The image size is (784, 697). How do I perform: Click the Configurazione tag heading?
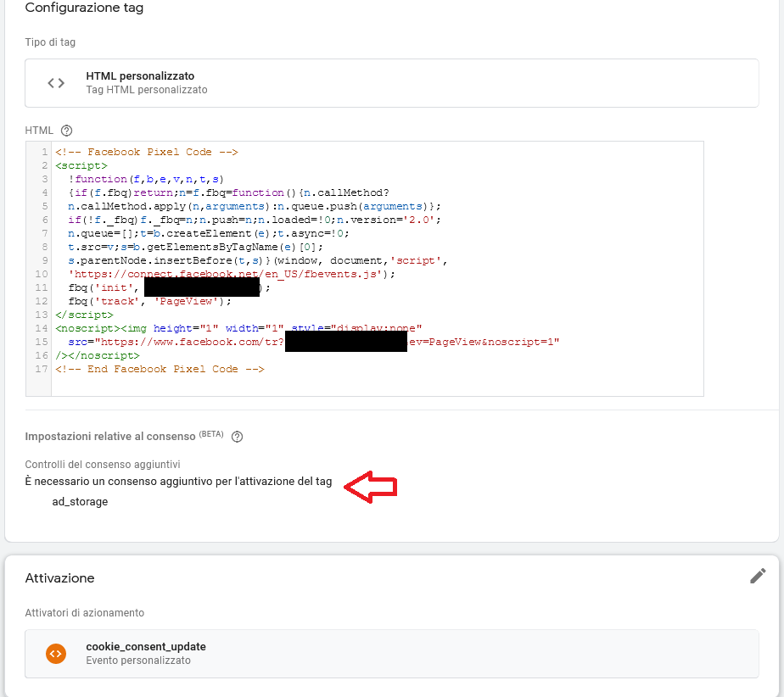[x=84, y=8]
